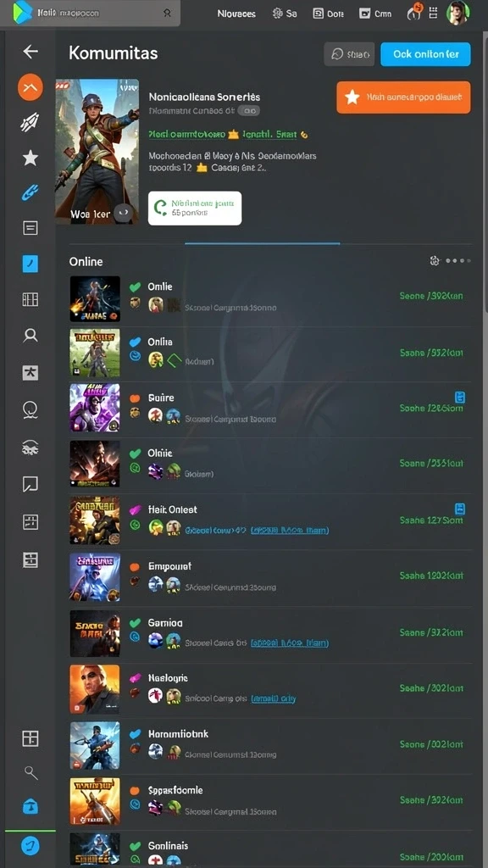Select the blue square note sidebar icon
Screen dimensions: 488x868
click(x=30, y=264)
